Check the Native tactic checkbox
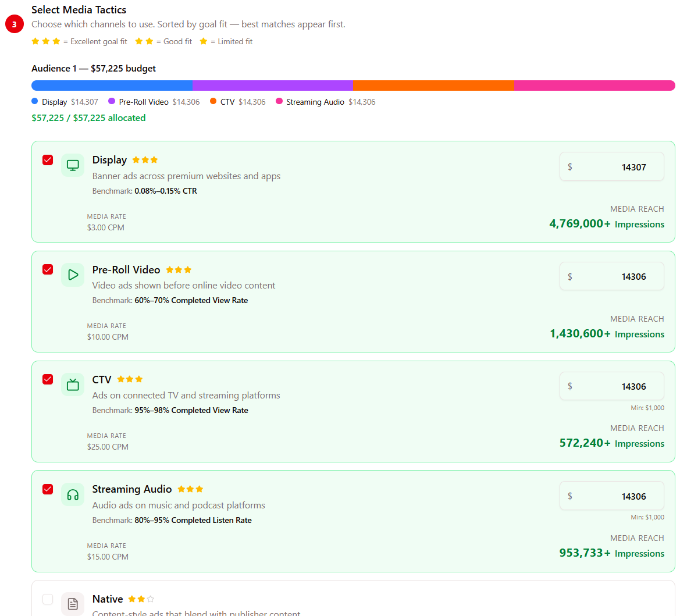 click(x=48, y=599)
